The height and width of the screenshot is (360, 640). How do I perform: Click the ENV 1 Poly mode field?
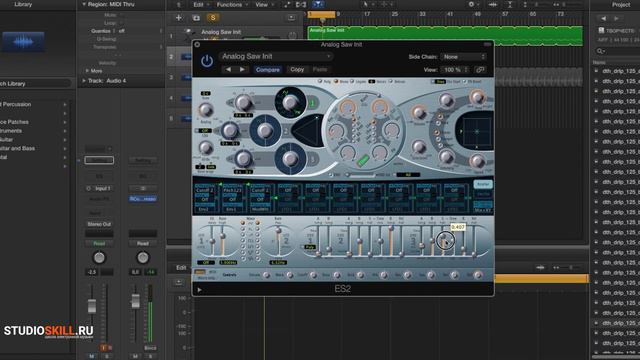[x=310, y=247]
